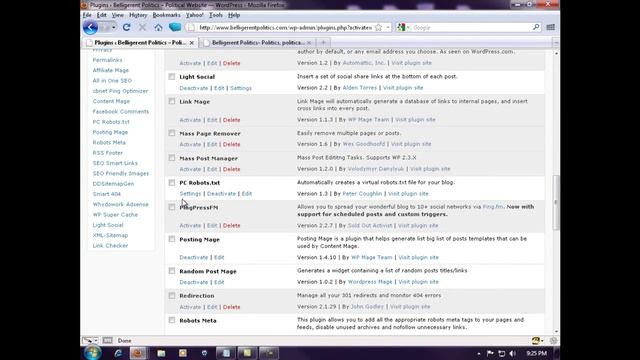Check the PC Robots.txt checkbox
640x360 pixels.
(172, 182)
